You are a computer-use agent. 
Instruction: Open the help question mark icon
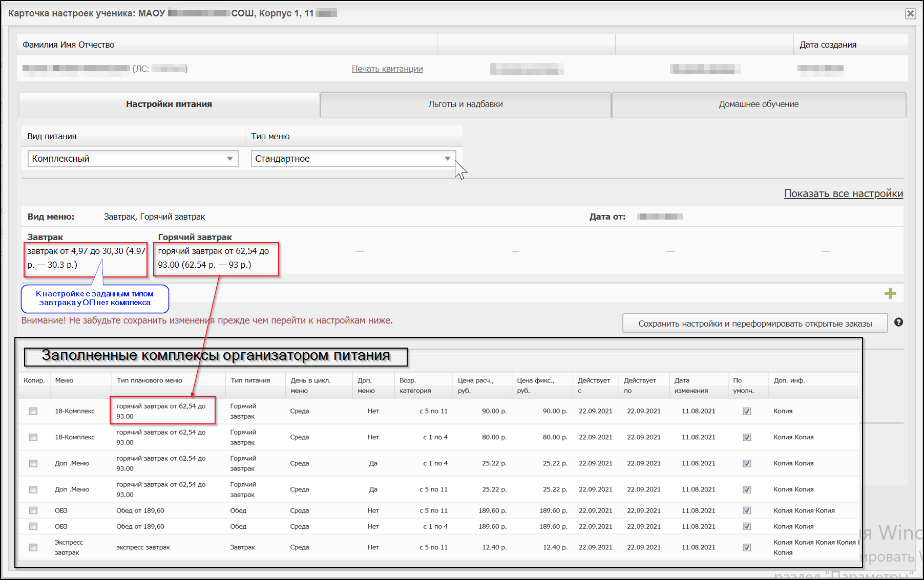point(898,322)
